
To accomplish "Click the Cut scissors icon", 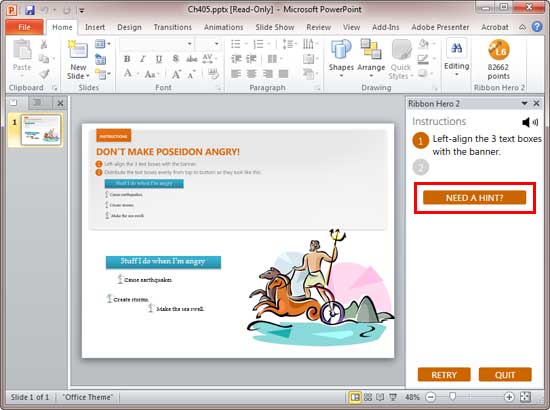I will [44, 45].
